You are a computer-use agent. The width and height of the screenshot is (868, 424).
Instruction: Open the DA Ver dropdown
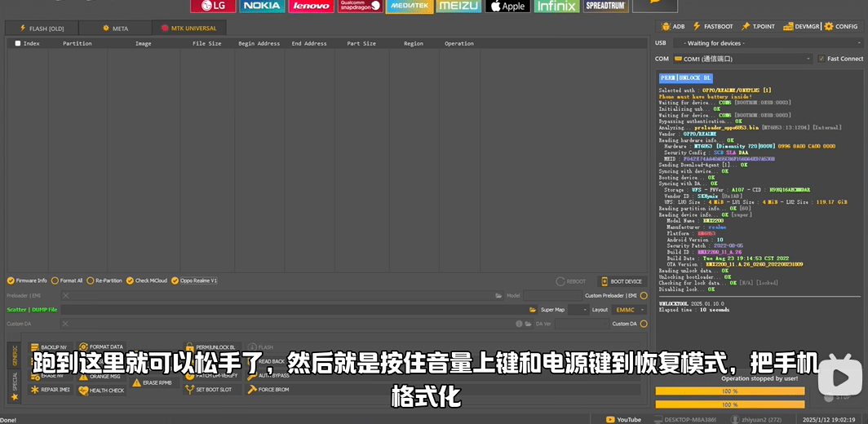point(581,324)
